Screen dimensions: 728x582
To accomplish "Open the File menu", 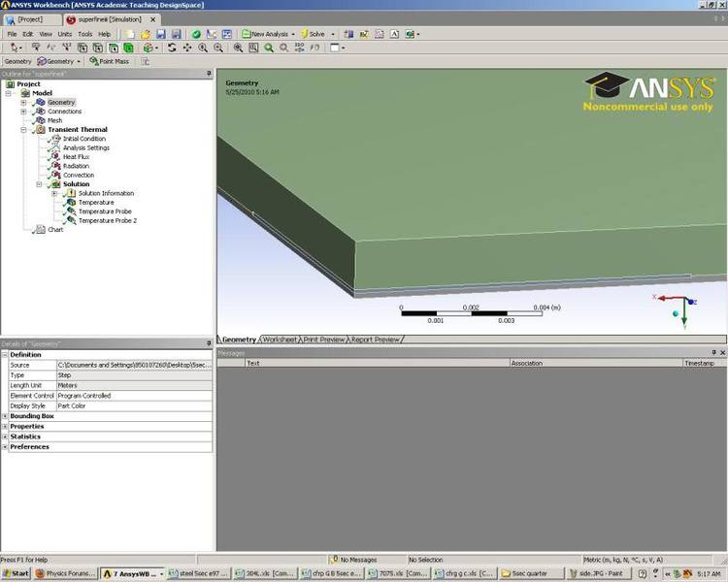I will click(x=12, y=34).
